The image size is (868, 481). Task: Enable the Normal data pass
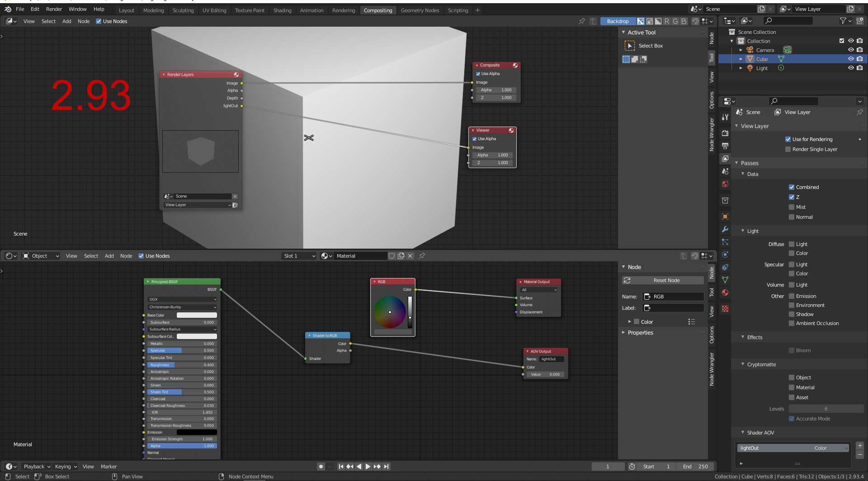[792, 217]
